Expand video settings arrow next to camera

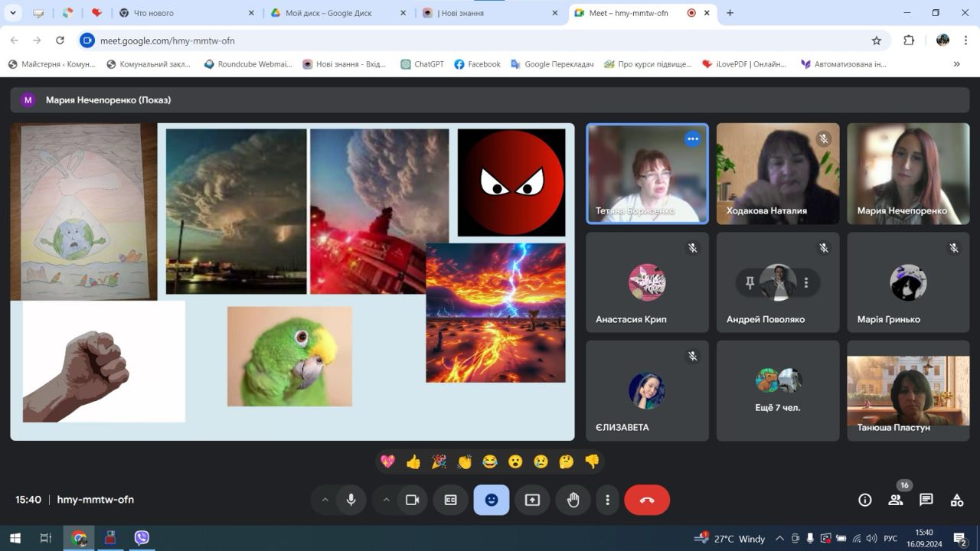coord(386,500)
